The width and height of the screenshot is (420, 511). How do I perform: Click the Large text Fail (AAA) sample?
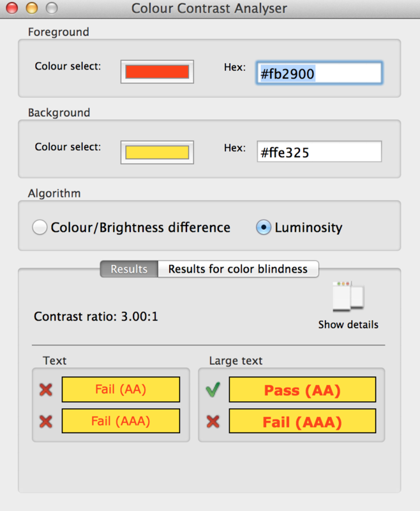(303, 421)
